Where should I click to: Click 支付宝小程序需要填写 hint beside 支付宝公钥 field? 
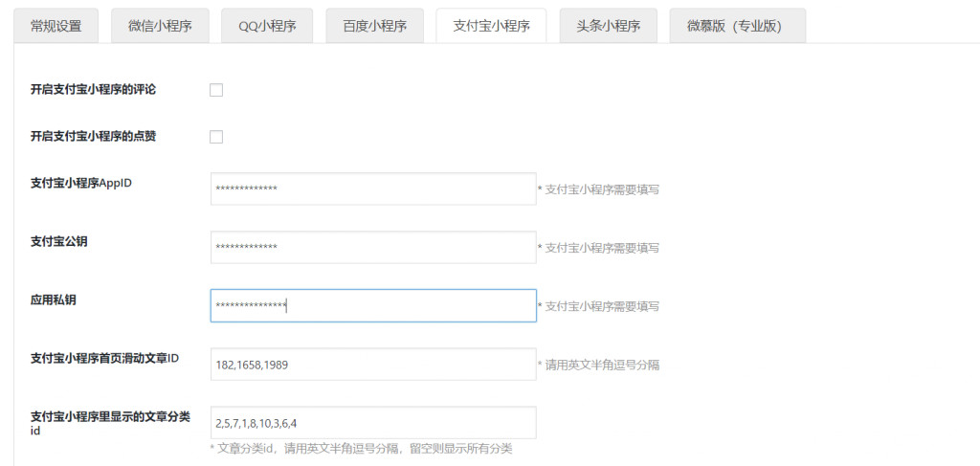click(x=602, y=249)
